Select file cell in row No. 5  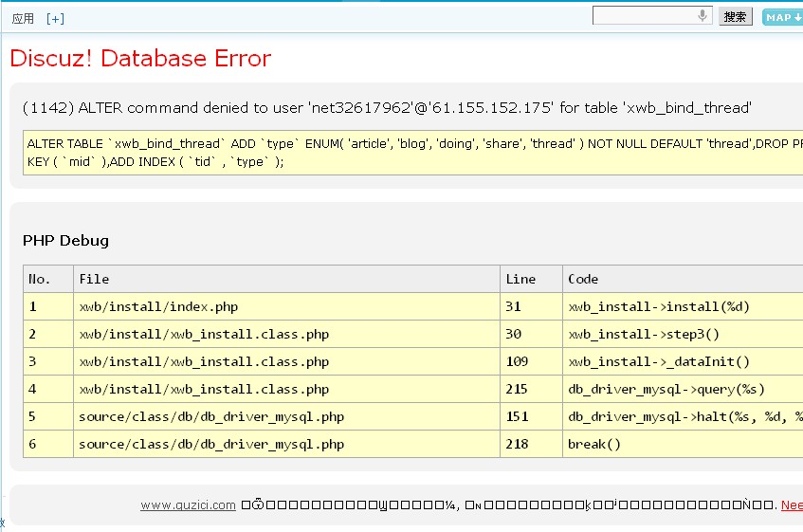286,417
